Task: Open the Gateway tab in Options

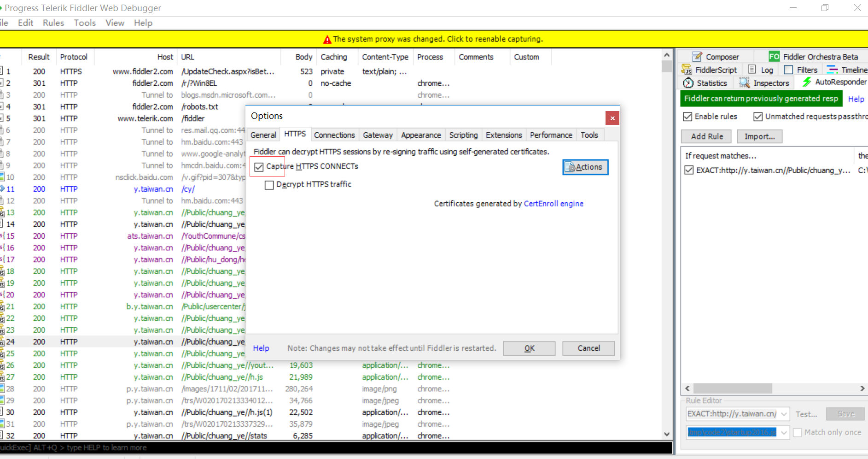Action: (x=378, y=135)
